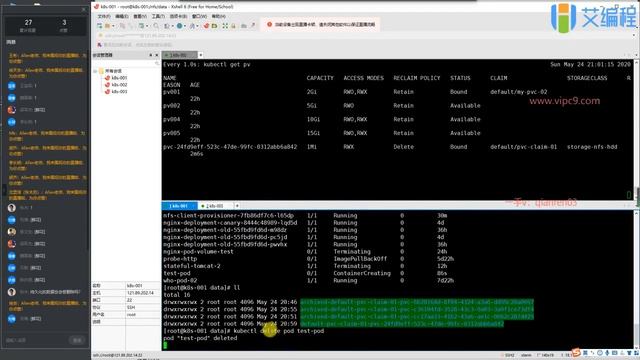The image size is (640, 360).
Task: Click host IP value in session properties
Action: pyautogui.click(x=140, y=293)
